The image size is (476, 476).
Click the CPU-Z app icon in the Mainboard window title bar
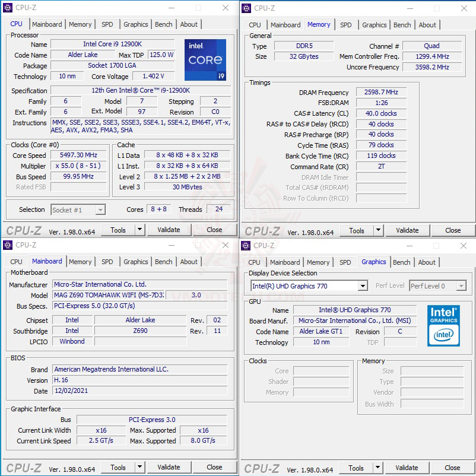(x=8, y=245)
